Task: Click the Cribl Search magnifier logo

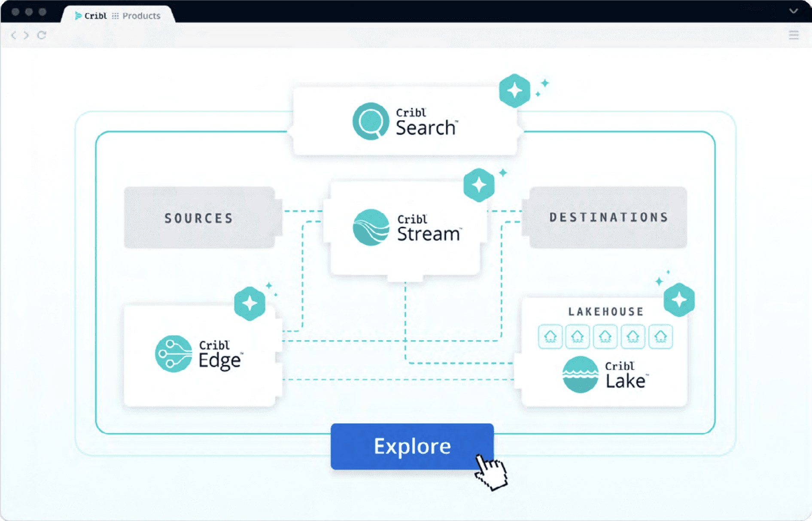Action: point(370,121)
